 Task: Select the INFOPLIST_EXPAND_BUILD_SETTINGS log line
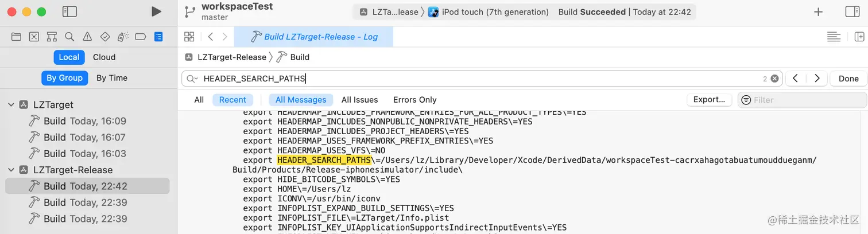(348, 208)
